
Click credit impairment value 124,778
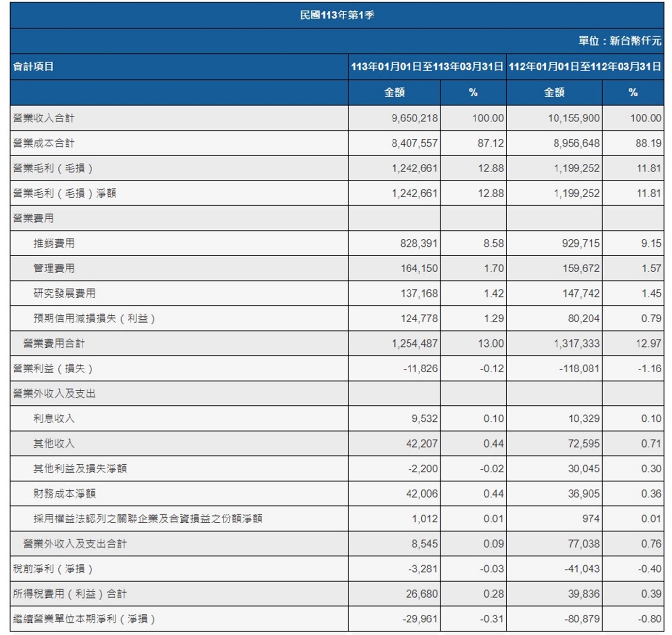[419, 318]
